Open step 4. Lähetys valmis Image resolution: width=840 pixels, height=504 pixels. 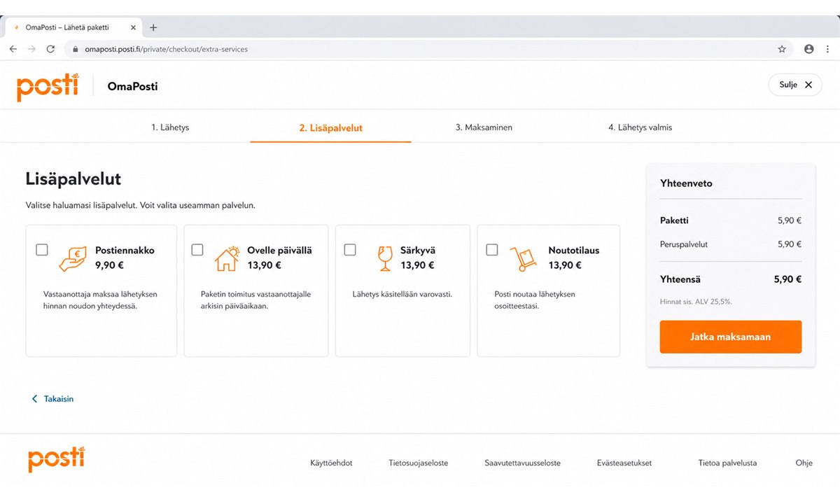tap(640, 127)
